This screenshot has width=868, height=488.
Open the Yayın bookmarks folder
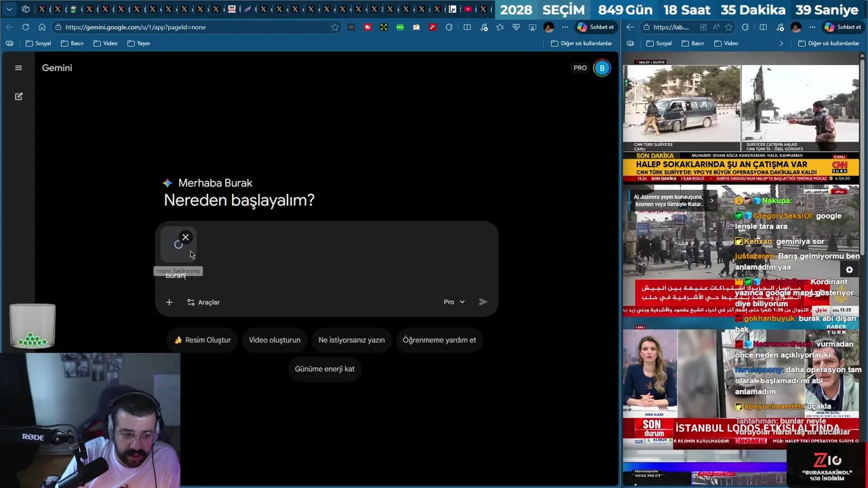point(138,43)
